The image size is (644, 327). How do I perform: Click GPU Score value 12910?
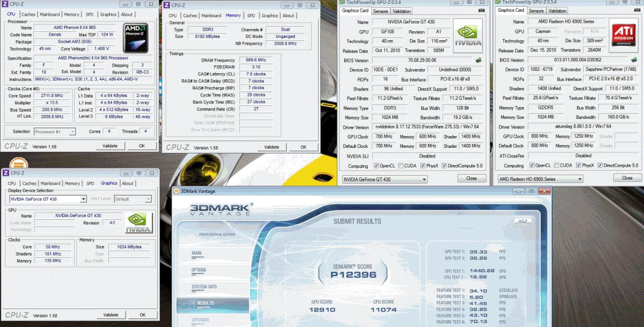tap(321, 310)
